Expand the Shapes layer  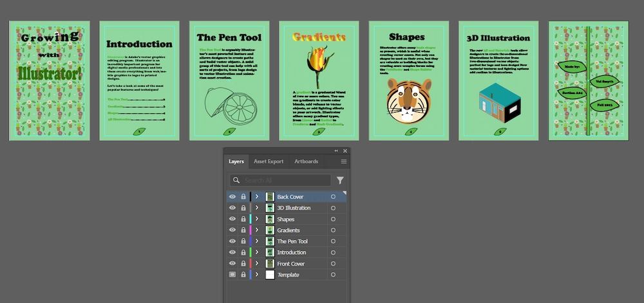pos(257,219)
